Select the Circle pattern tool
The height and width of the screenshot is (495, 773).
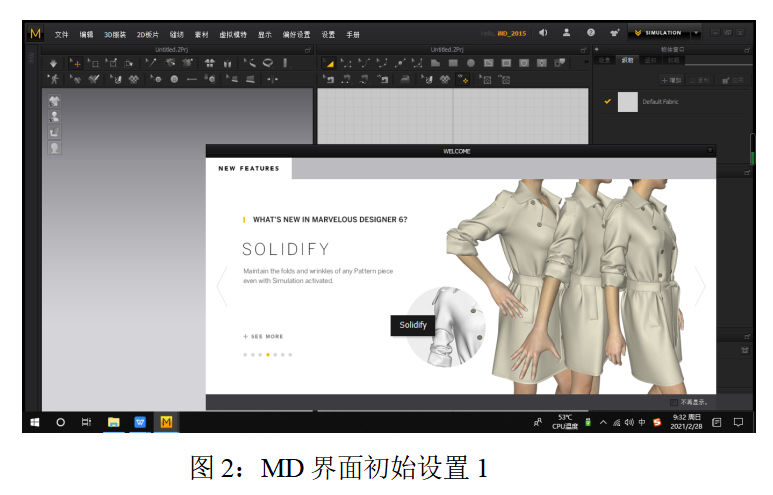click(471, 63)
